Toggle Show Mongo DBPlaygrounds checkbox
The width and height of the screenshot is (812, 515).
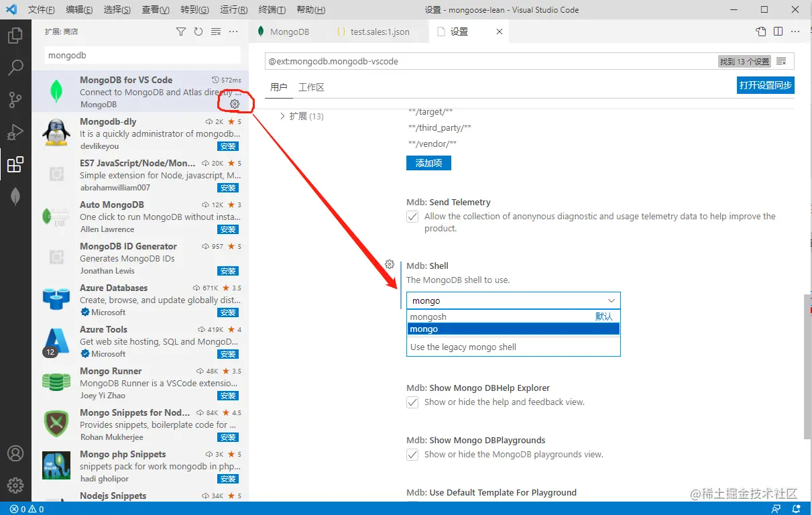[412, 455]
